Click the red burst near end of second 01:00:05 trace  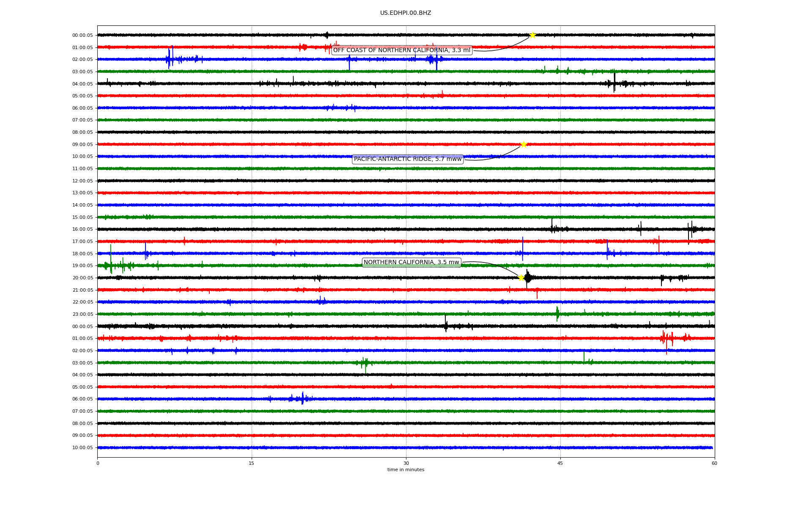coord(667,338)
